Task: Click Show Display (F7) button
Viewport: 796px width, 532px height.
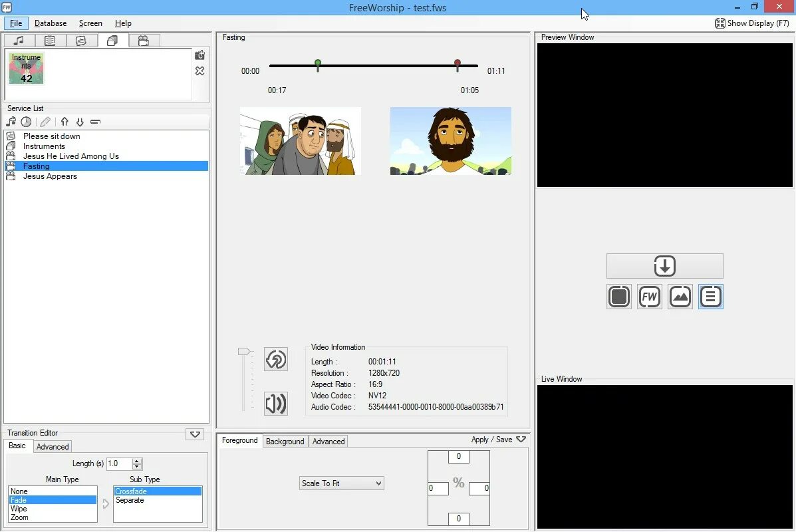Action: click(752, 23)
